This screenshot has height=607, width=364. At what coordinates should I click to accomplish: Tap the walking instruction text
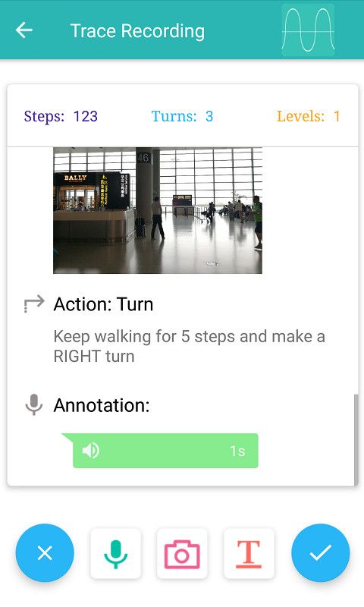189,346
